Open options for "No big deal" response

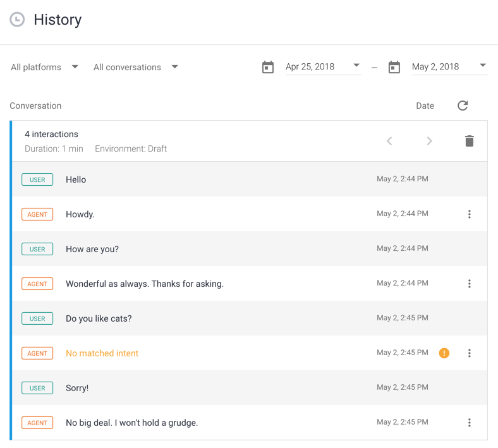[469, 423]
